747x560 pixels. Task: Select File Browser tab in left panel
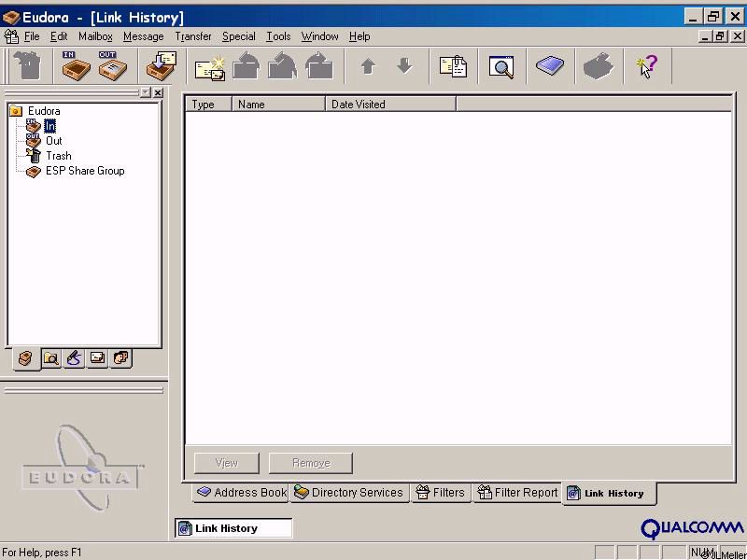click(x=51, y=358)
